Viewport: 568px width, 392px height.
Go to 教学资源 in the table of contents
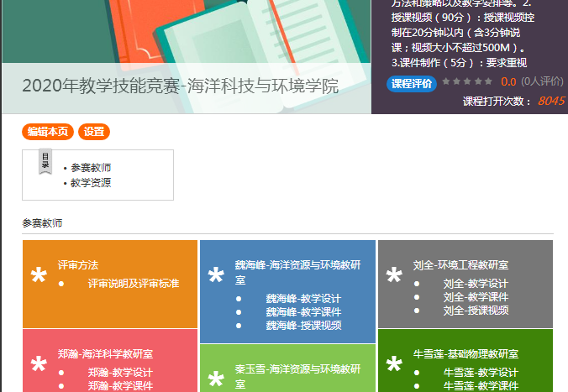pyautogui.click(x=91, y=182)
